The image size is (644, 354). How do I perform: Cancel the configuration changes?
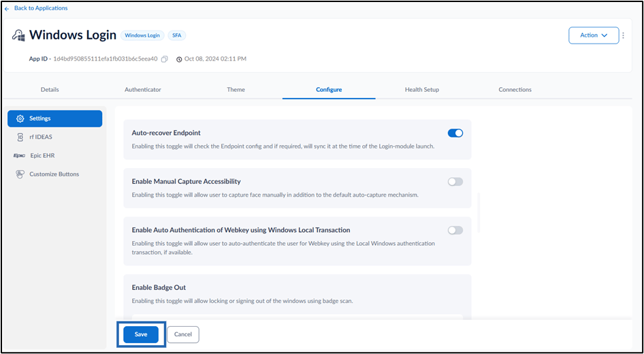[182, 334]
